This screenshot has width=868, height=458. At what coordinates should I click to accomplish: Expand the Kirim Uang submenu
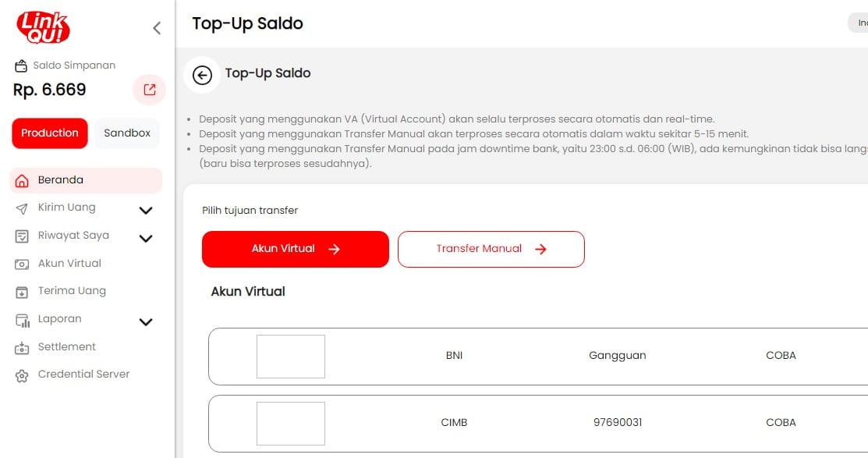(145, 209)
